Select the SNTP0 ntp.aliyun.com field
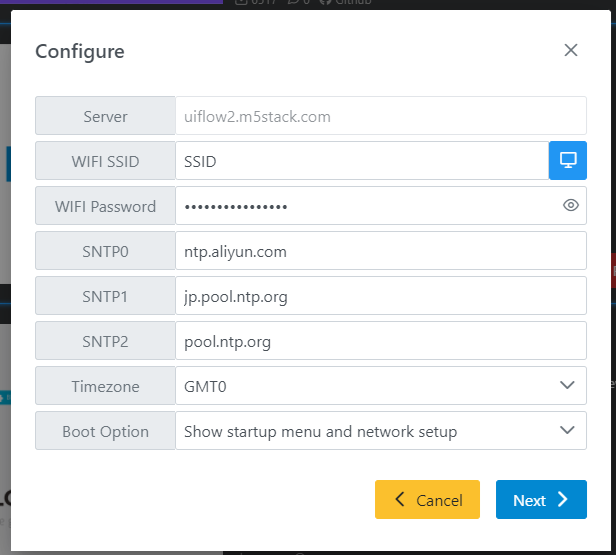 click(380, 251)
